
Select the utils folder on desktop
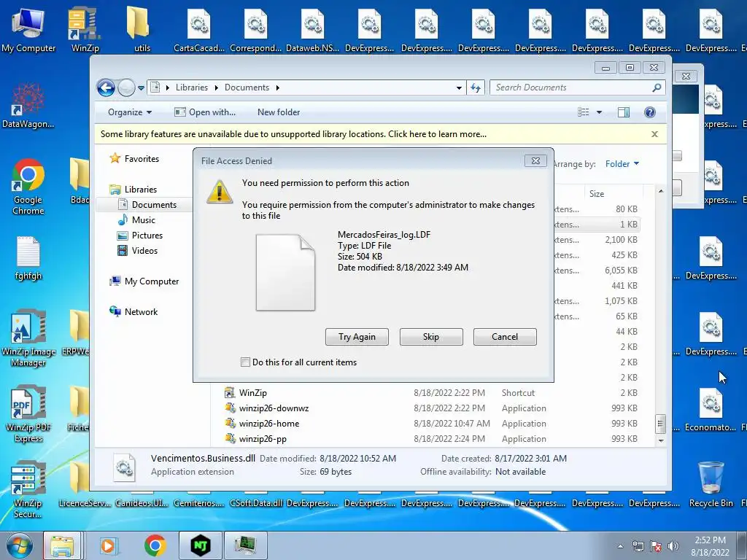pyautogui.click(x=142, y=31)
